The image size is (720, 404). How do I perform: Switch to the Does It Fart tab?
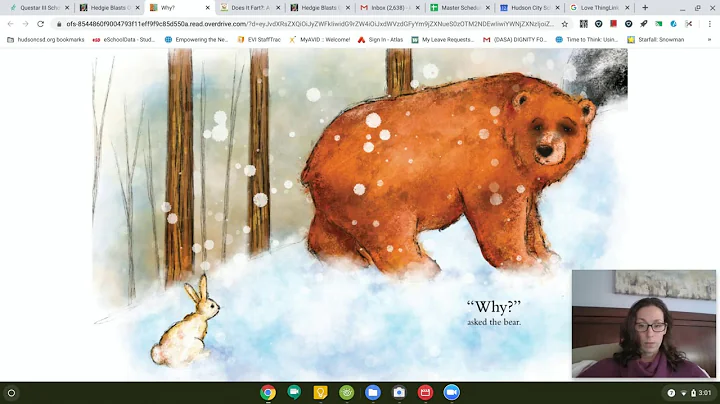click(250, 8)
